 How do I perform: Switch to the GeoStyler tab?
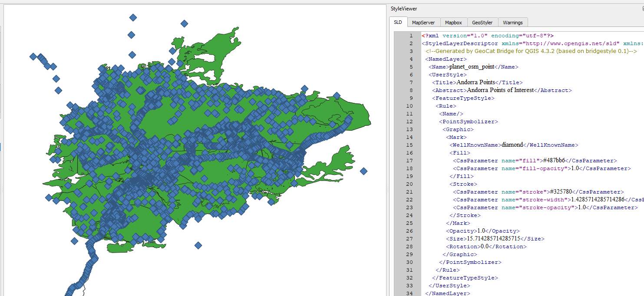(482, 23)
